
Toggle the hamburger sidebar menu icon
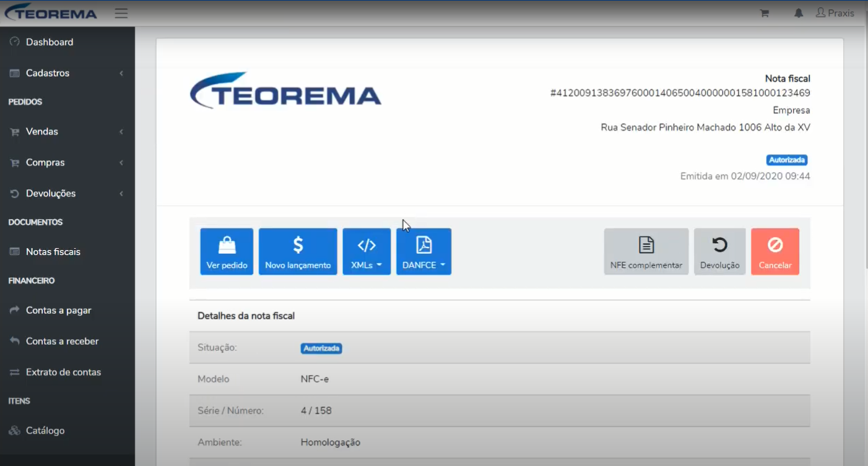coord(121,13)
